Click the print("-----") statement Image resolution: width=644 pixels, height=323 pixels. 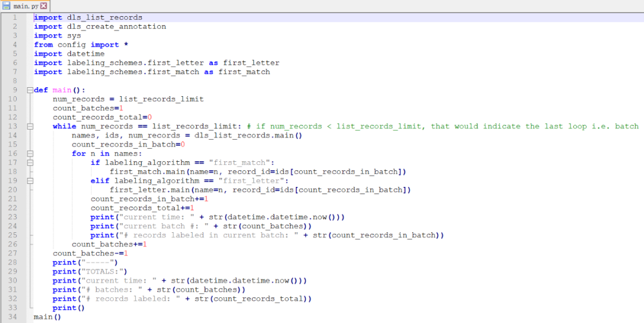tap(85, 263)
